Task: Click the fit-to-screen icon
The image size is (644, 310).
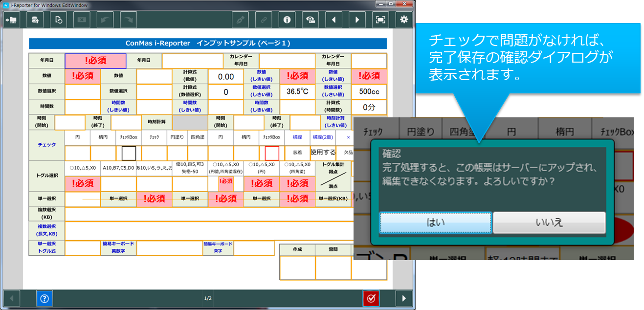Action: 380,20
